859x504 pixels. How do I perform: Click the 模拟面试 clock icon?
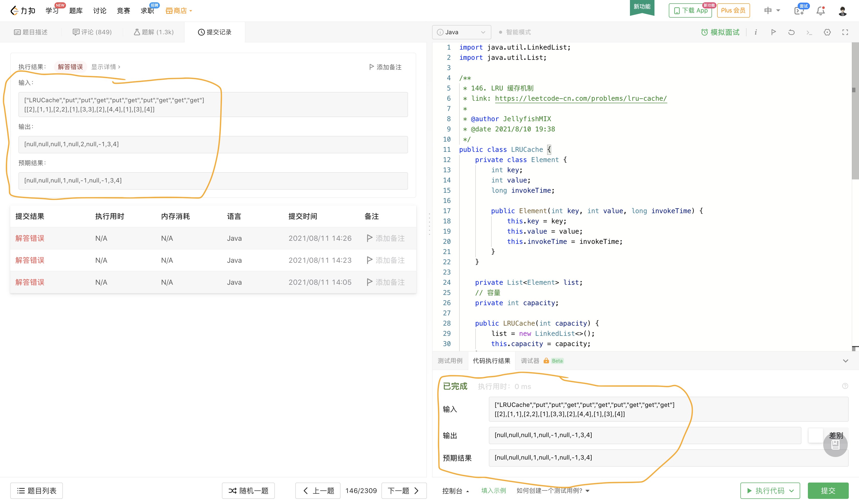pyautogui.click(x=704, y=32)
